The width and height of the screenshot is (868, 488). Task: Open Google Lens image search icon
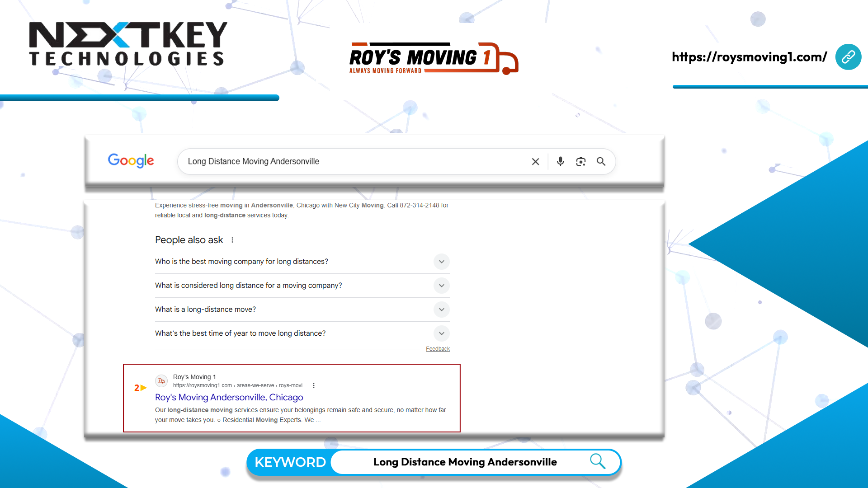581,162
